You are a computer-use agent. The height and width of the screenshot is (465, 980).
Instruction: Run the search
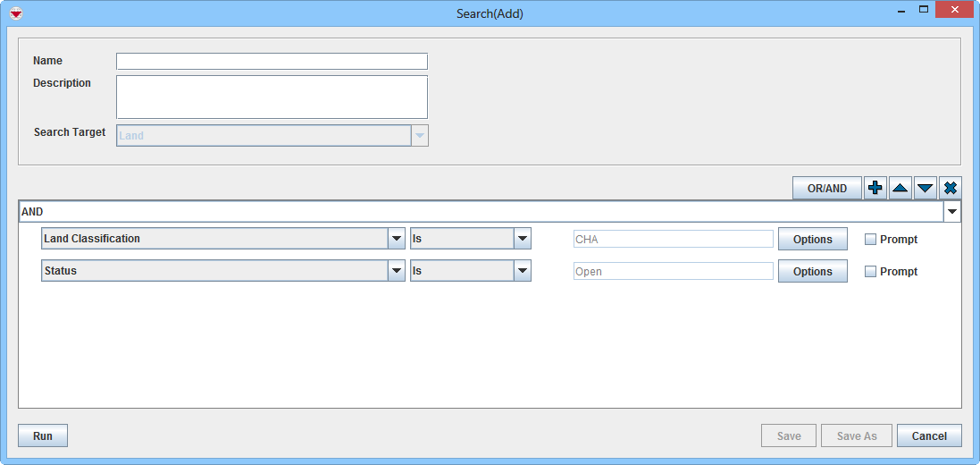coord(43,436)
